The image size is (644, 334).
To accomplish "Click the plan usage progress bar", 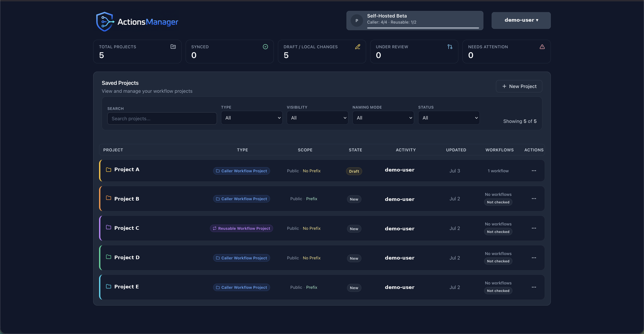I will pos(423,28).
